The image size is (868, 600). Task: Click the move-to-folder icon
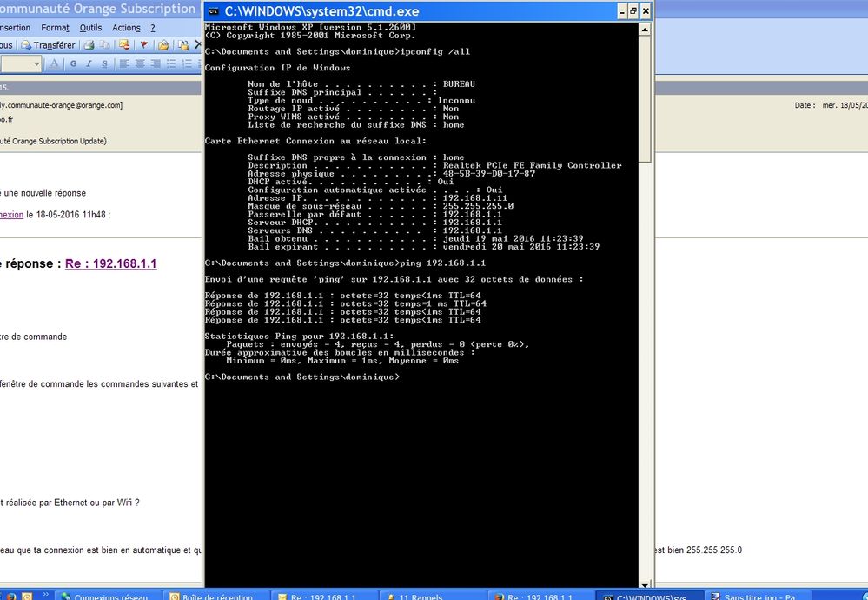(x=162, y=45)
